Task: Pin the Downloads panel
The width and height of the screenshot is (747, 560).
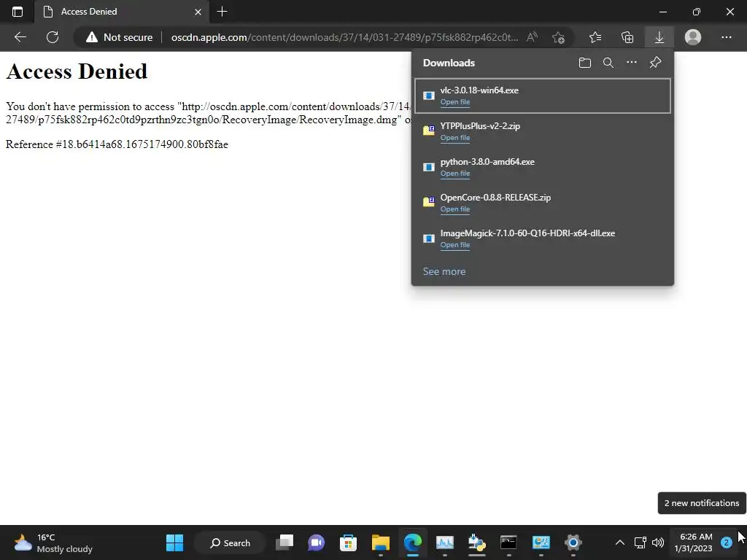Action: click(x=656, y=63)
